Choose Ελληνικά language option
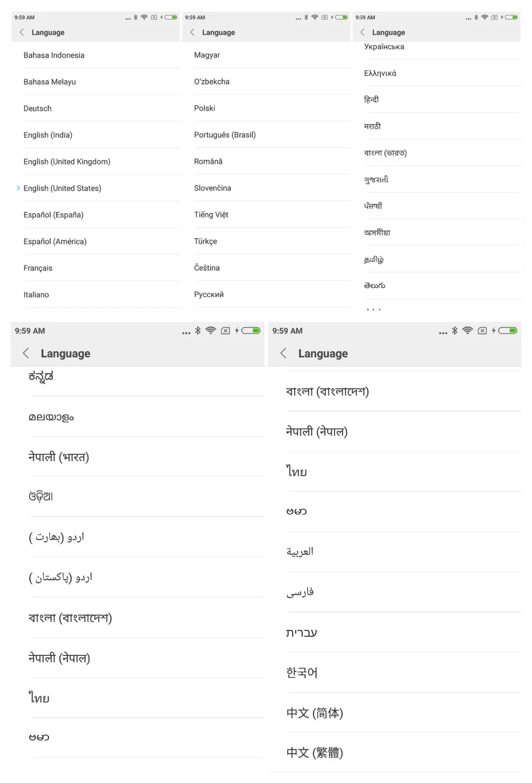 click(436, 73)
